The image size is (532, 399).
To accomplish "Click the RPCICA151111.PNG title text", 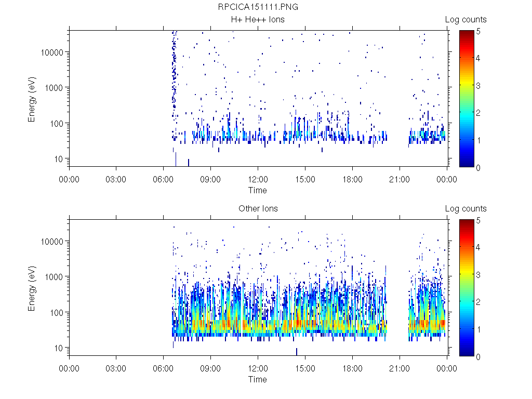I will pyautogui.click(x=258, y=7).
